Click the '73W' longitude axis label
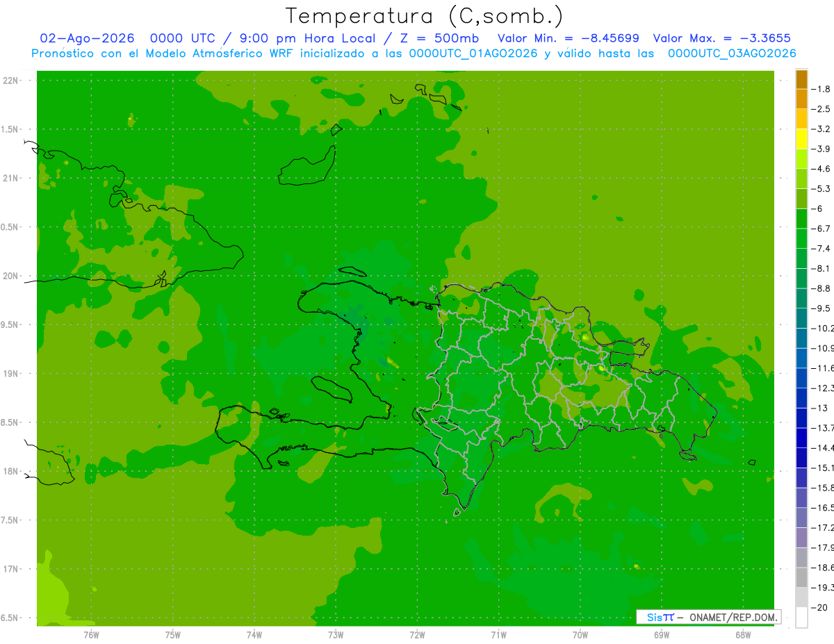 pyautogui.click(x=336, y=635)
